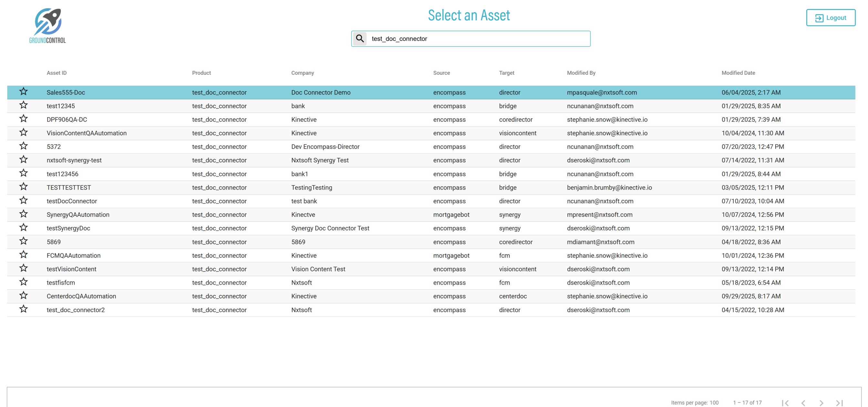Star the SynergyQAAutomation row

(23, 214)
